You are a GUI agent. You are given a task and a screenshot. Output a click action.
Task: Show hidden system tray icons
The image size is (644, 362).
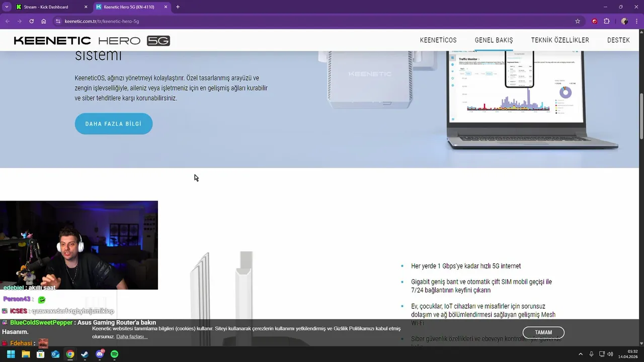[580, 354]
